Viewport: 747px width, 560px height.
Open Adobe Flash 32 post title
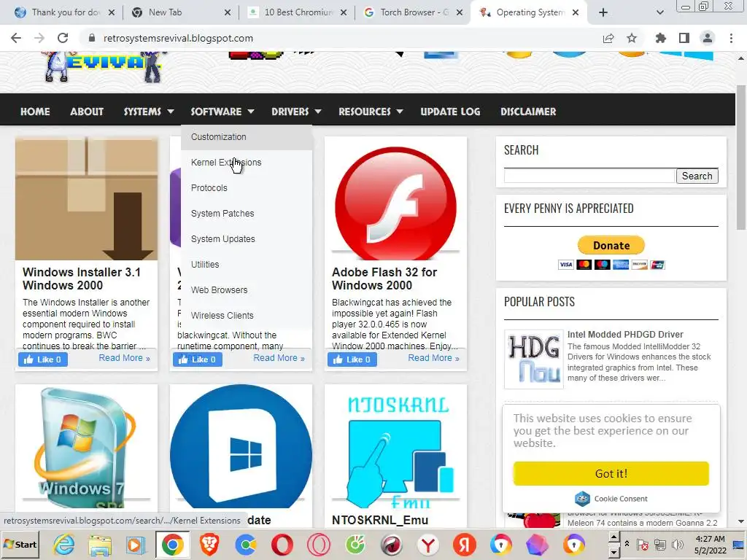[x=384, y=279]
